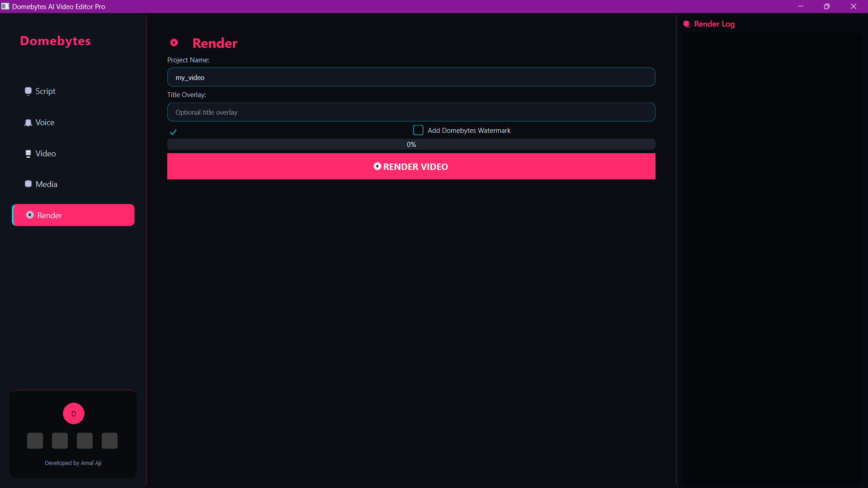Image resolution: width=868 pixels, height=488 pixels.
Task: Click inside the Optional title overlay field
Action: click(411, 112)
